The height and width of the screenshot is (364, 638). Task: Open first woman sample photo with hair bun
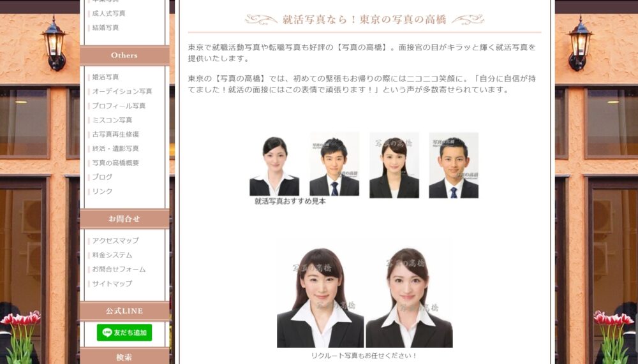[x=274, y=165]
